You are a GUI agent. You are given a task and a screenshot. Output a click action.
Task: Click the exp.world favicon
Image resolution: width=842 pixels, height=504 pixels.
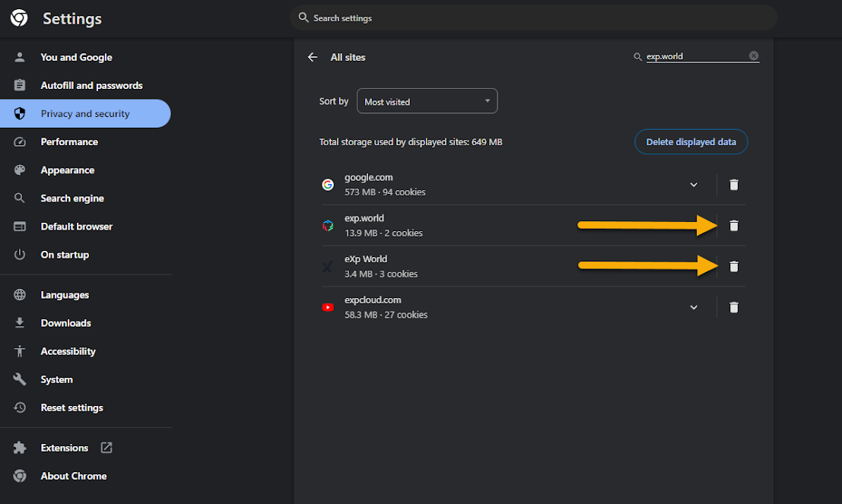coord(328,226)
